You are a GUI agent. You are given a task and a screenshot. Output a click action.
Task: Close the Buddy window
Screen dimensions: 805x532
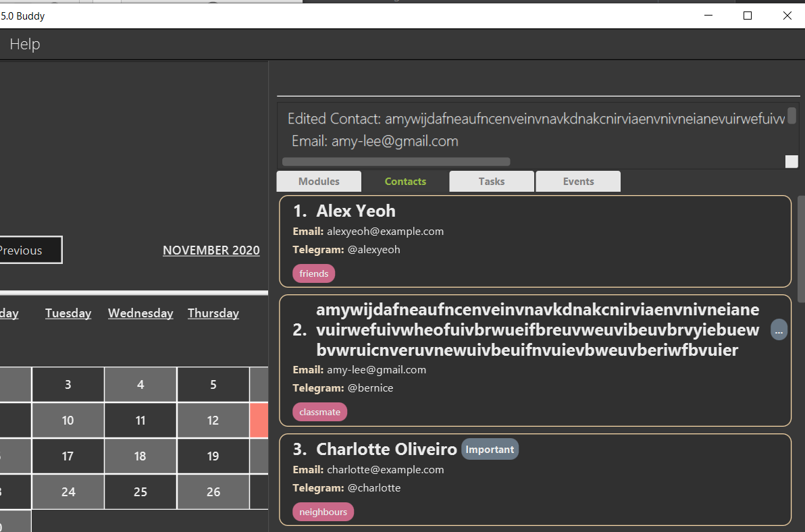[x=787, y=16]
